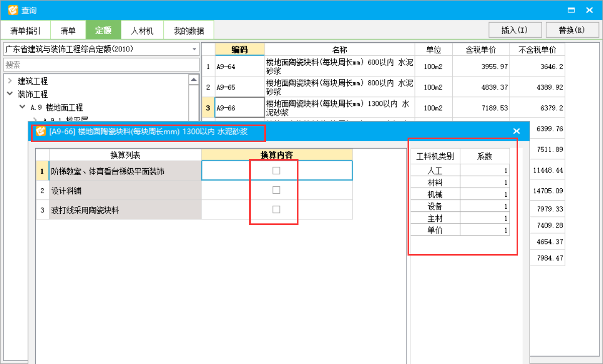This screenshot has height=364, width=603.
Task: Click the 主材 coefficient cell
Action: click(x=484, y=218)
